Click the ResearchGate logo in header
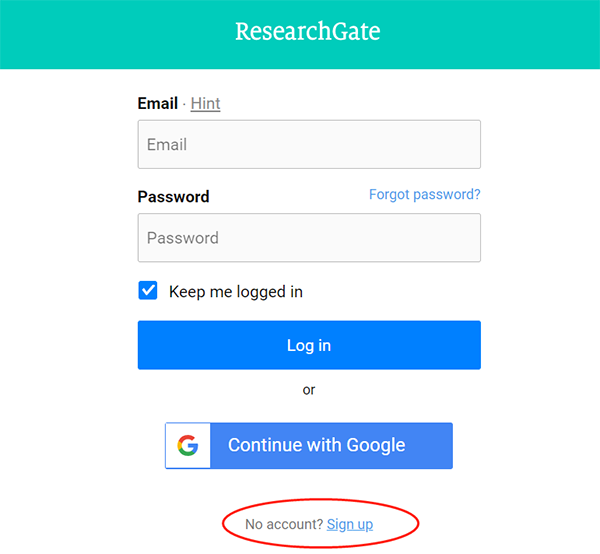Image resolution: width=600 pixels, height=554 pixels. (x=308, y=31)
